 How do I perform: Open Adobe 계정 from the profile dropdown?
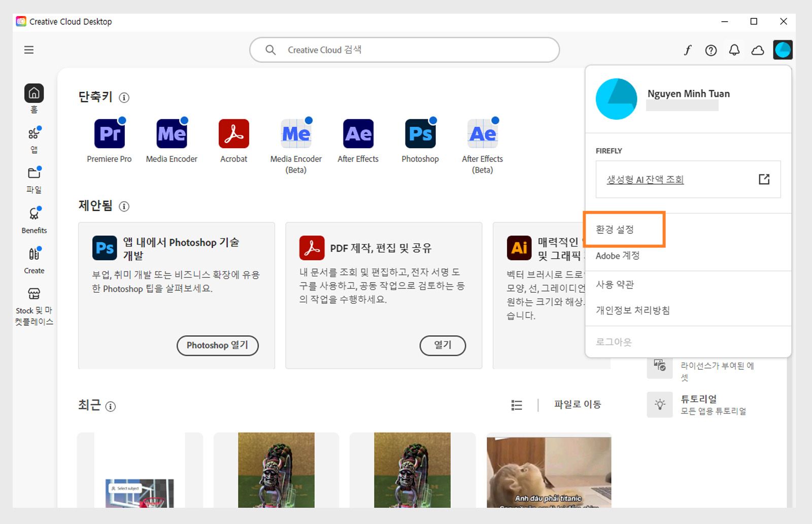point(617,256)
